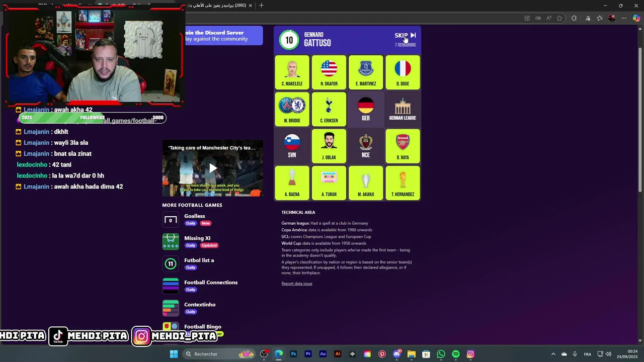The width and height of the screenshot is (644, 362).
Task: Choose the A. Turan cassette cell
Action: point(329,183)
